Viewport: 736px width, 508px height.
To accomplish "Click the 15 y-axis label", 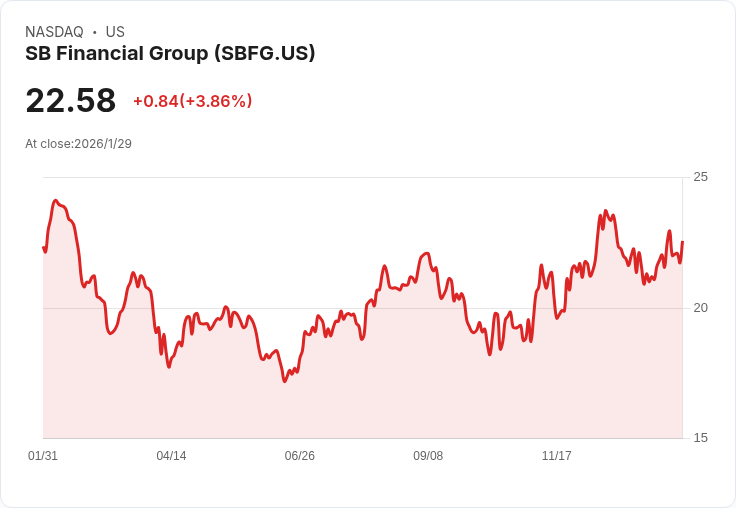I will click(700, 438).
